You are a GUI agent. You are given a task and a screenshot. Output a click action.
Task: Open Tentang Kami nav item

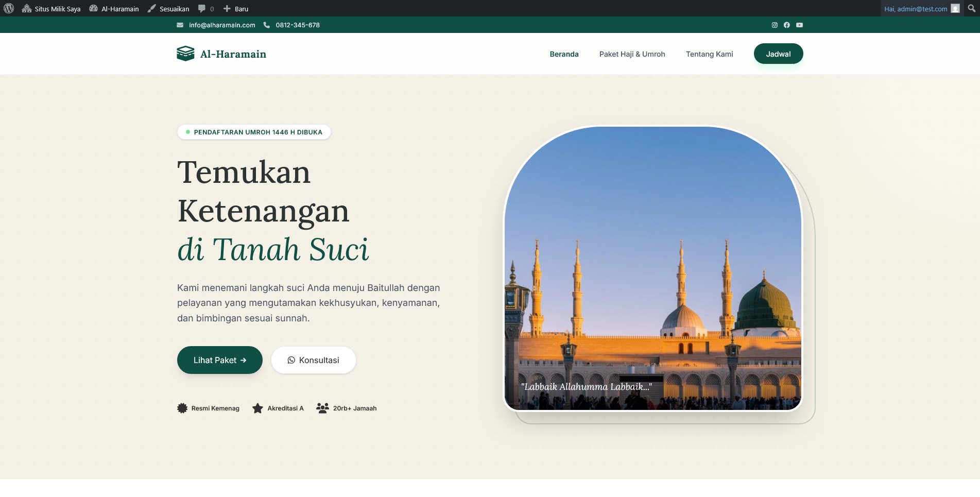[709, 54]
